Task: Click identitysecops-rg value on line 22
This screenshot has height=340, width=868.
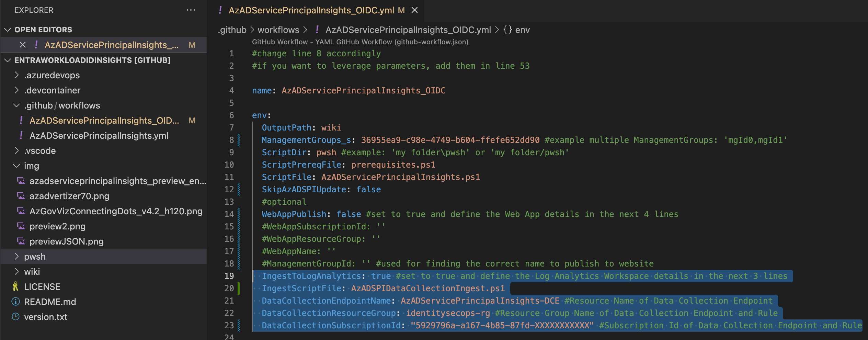Action: (x=448, y=313)
